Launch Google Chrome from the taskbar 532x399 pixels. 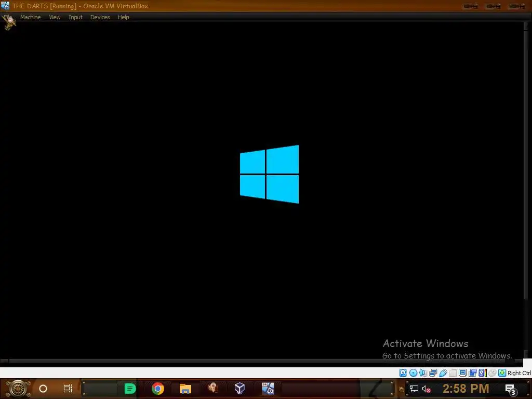point(158,389)
